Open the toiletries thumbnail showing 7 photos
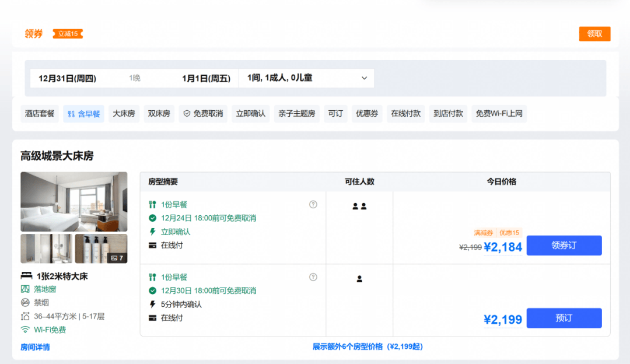The width and height of the screenshot is (630, 364). [101, 249]
